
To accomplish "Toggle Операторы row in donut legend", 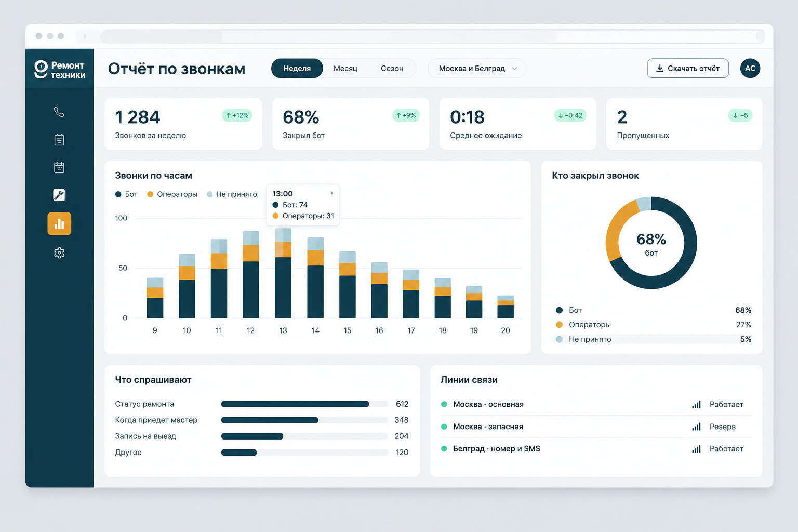I will click(653, 325).
